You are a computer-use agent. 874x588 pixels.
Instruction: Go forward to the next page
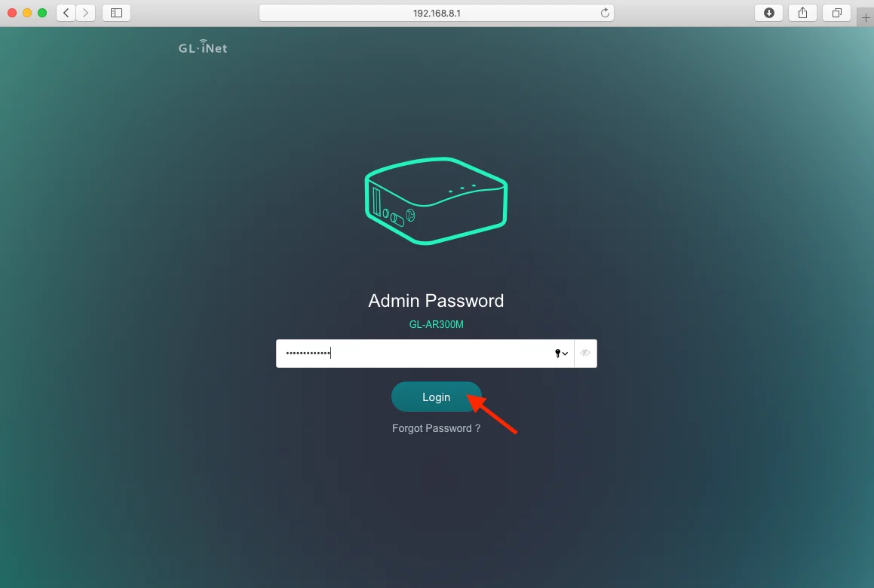click(x=86, y=13)
